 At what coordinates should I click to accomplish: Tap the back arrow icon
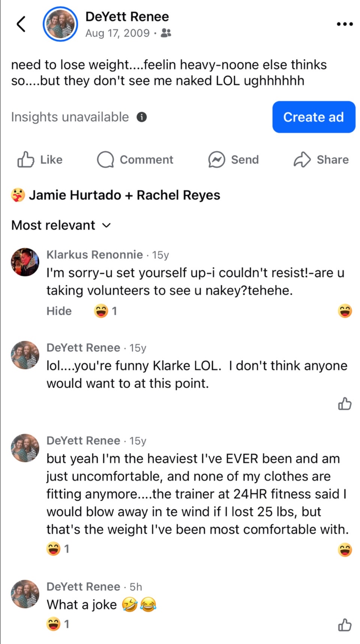coord(21,24)
